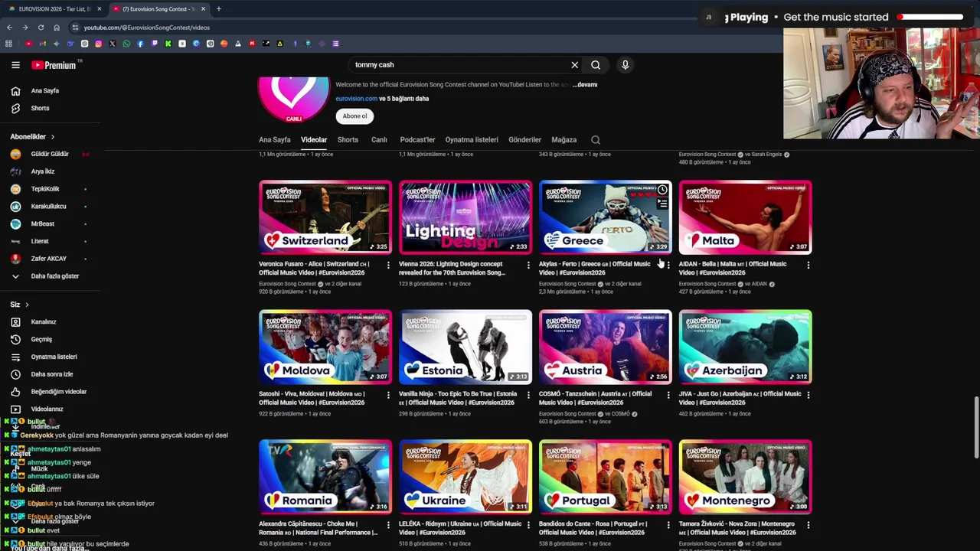Screen dimensions: 980x551
Task: Expand Abonelikler section chevron
Action: pyautogui.click(x=52, y=137)
